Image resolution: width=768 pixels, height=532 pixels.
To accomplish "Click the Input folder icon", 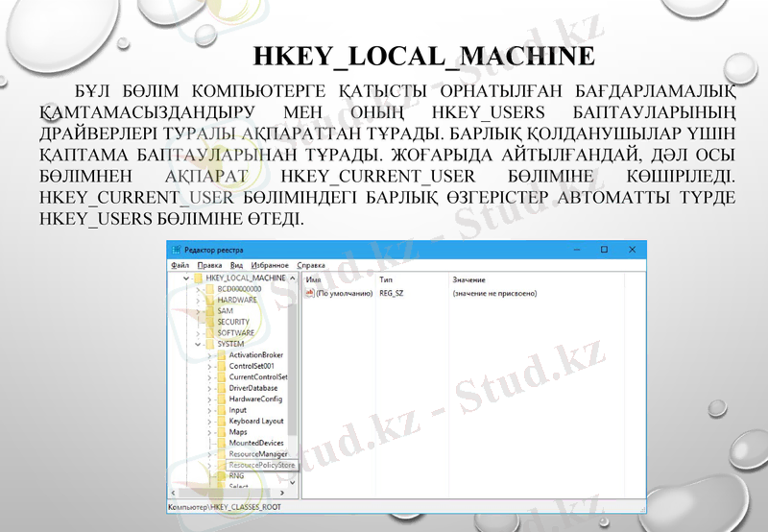I will pos(222,410).
